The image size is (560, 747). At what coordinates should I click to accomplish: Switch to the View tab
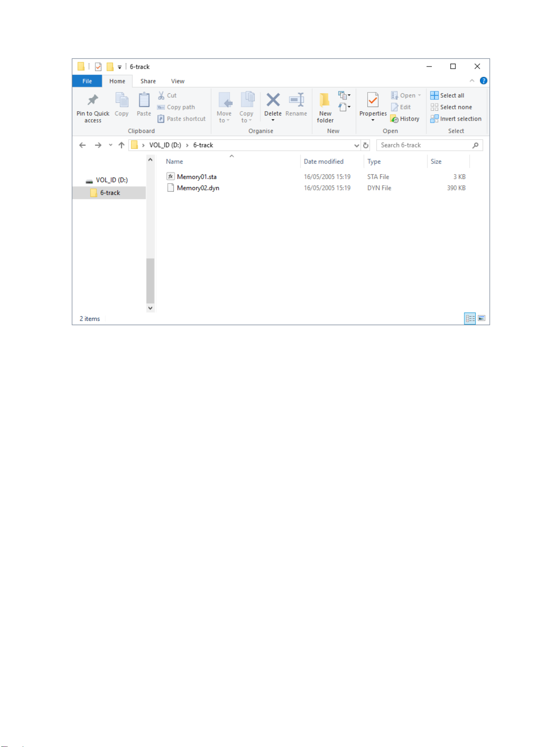coord(178,81)
